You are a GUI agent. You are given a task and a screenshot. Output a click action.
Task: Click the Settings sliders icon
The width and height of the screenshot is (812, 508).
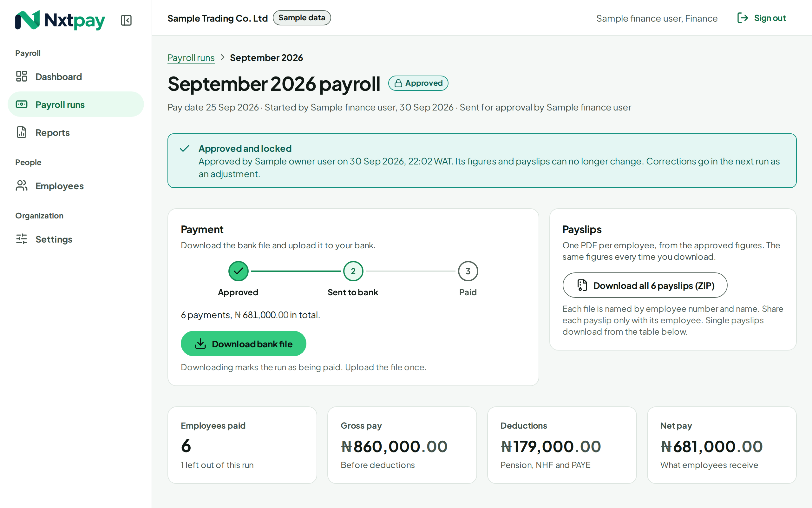(22, 239)
